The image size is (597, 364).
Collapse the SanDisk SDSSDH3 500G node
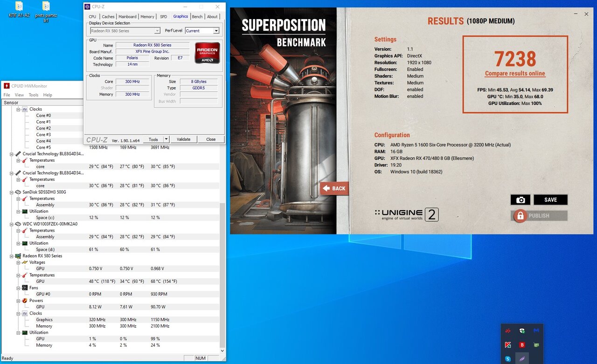pyautogui.click(x=12, y=192)
